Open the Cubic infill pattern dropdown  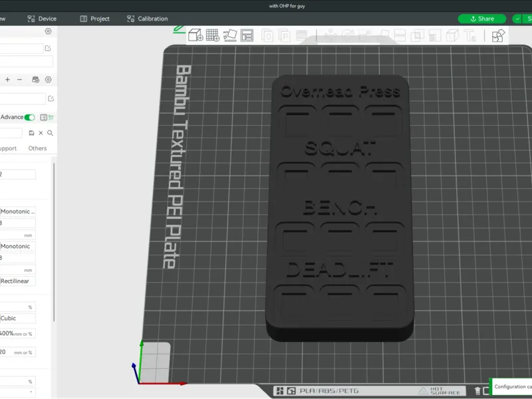(18, 319)
